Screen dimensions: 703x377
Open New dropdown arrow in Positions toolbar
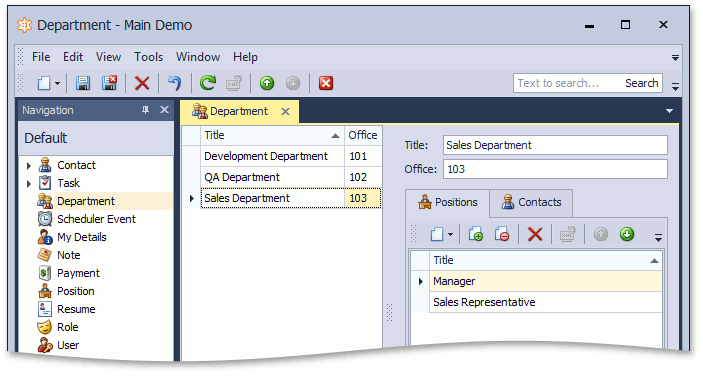[450, 234]
